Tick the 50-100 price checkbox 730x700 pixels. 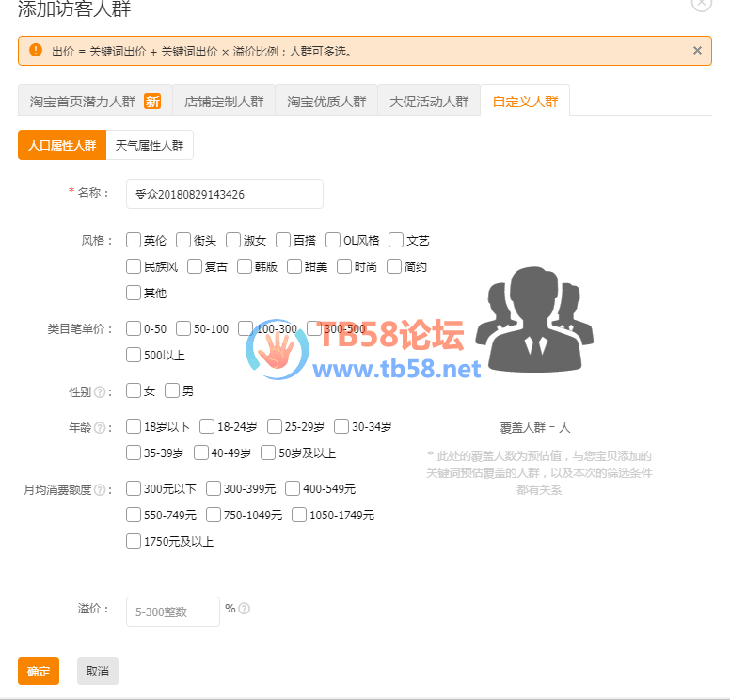183,328
